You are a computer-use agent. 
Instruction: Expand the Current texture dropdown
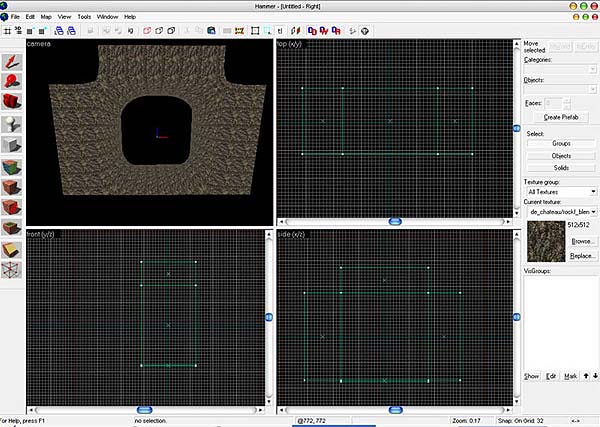560,212
